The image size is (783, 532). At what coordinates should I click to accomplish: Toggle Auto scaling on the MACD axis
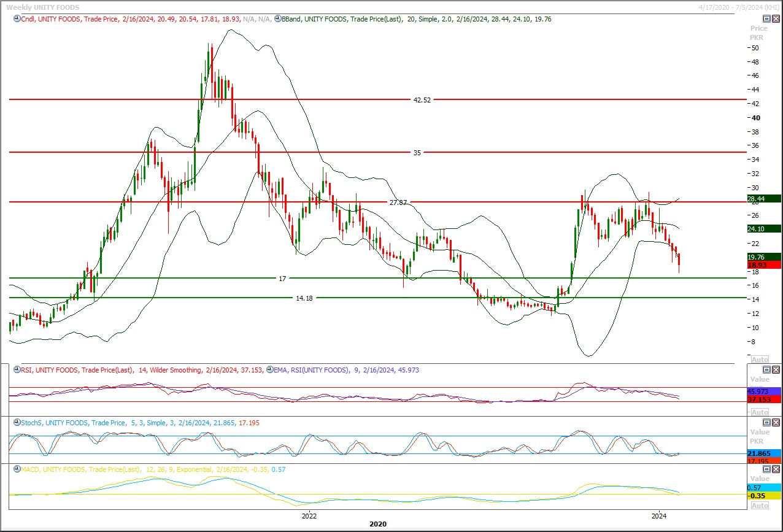coord(759,506)
